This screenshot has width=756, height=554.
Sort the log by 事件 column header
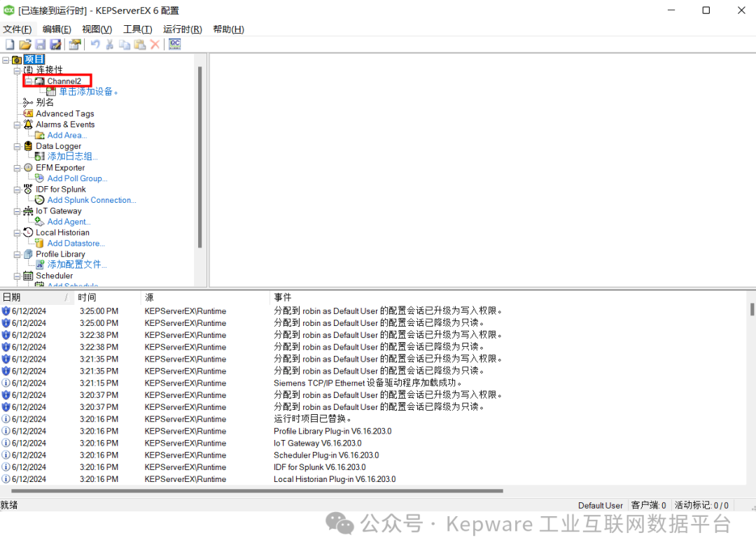[509, 297]
